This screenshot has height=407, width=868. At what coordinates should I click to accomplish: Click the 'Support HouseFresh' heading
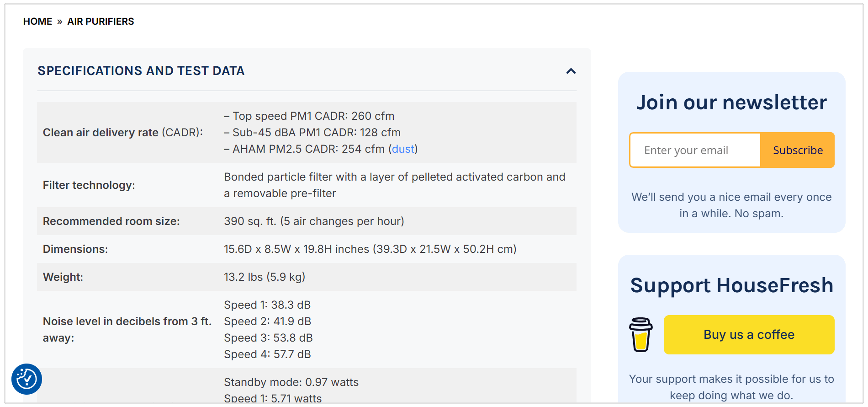[731, 285]
